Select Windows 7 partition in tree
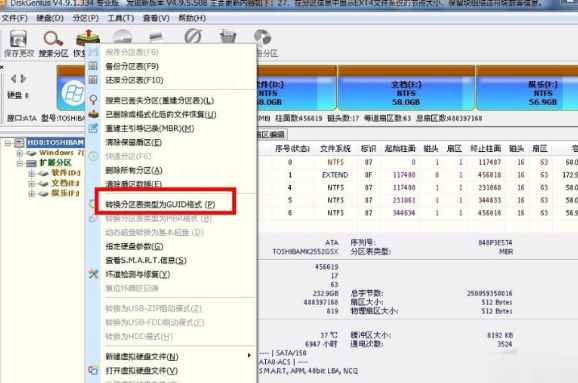Image resolution: width=578 pixels, height=383 pixels. [x=61, y=153]
